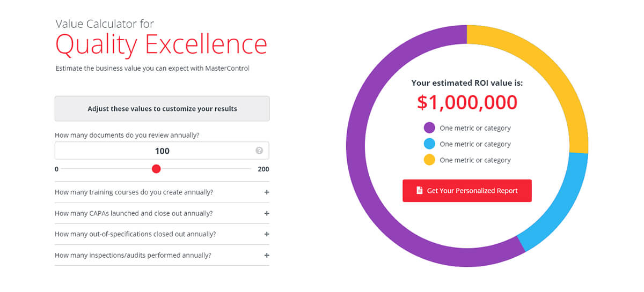The image size is (644, 292).
Task: Open 'How many training courses' question
Action: coord(162,192)
